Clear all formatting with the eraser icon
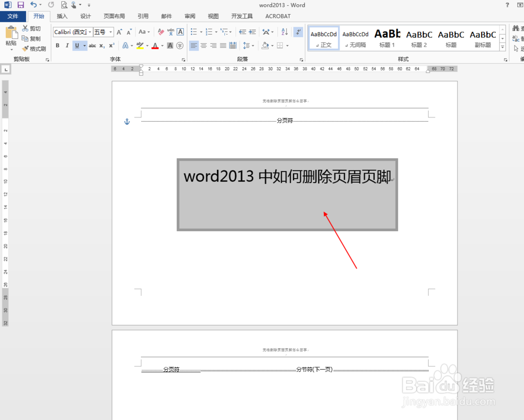The width and height of the screenshot is (524, 420). click(161, 32)
